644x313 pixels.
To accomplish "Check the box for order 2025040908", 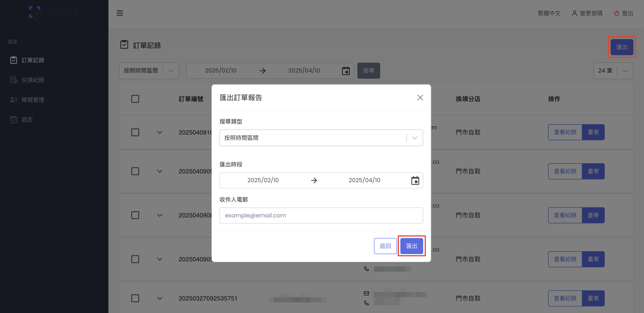I will [135, 215].
